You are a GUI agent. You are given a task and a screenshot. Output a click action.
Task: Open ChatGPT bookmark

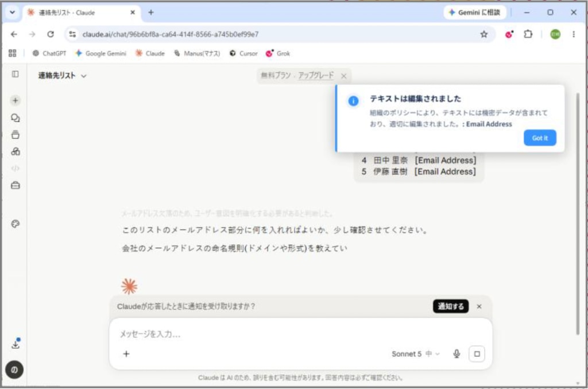(49, 53)
